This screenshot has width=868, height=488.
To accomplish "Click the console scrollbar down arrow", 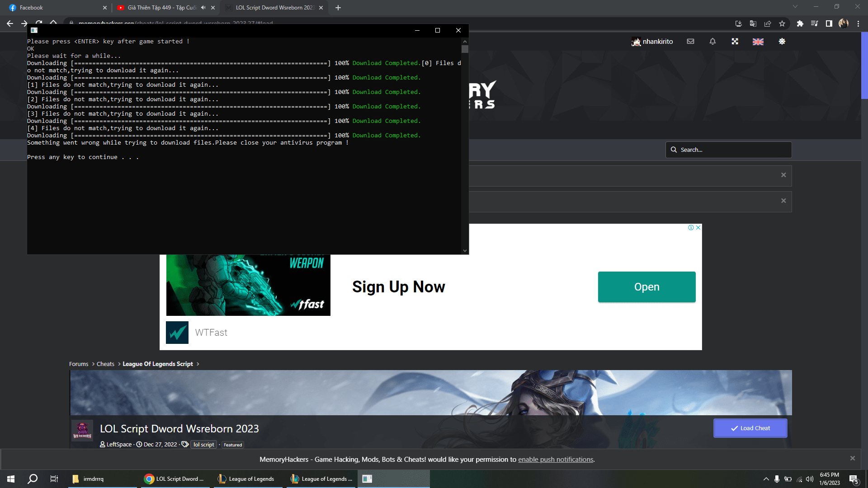I will (465, 251).
